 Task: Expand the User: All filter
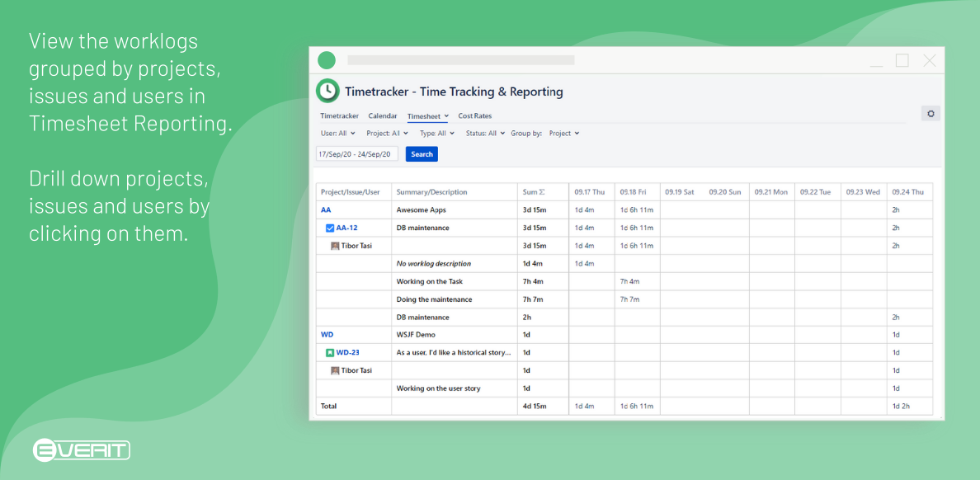click(x=337, y=133)
